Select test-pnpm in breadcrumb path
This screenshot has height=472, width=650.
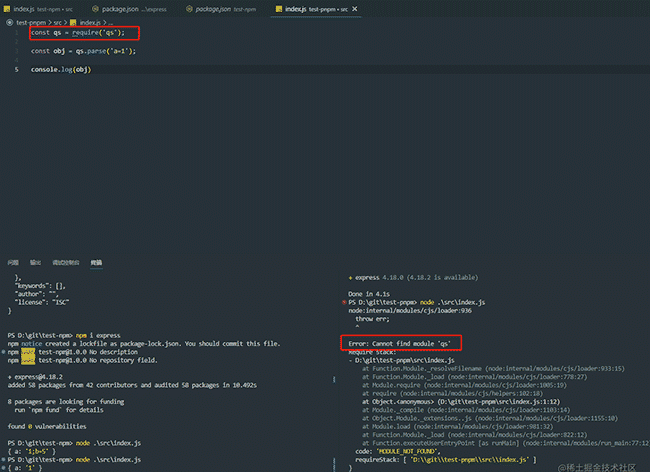point(31,22)
